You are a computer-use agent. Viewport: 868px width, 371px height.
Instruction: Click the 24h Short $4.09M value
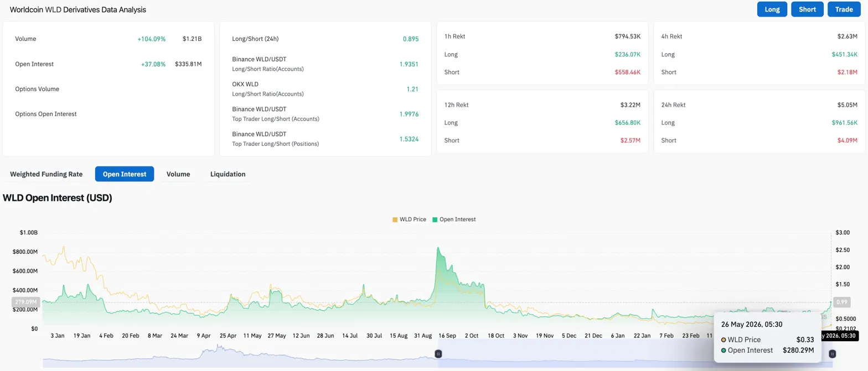[x=848, y=140]
